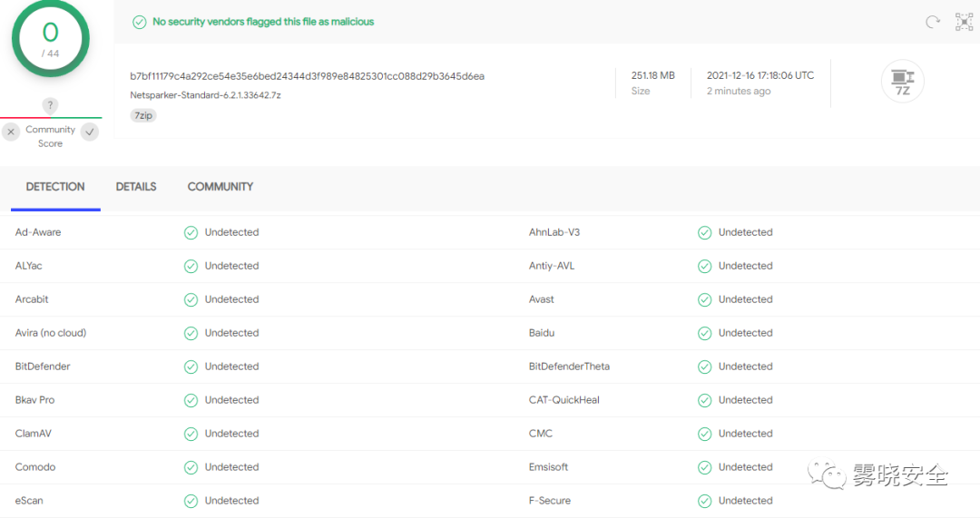Vote negative with the X community button
Viewport: 980px width, 518px height.
click(x=11, y=132)
